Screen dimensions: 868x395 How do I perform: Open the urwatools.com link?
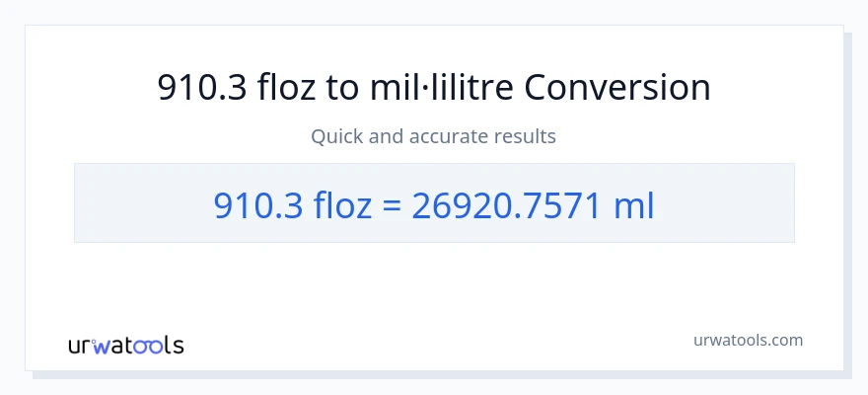click(748, 340)
